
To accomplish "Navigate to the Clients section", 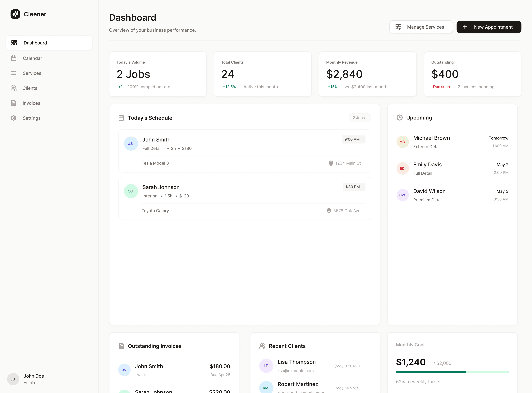I will pyautogui.click(x=30, y=88).
